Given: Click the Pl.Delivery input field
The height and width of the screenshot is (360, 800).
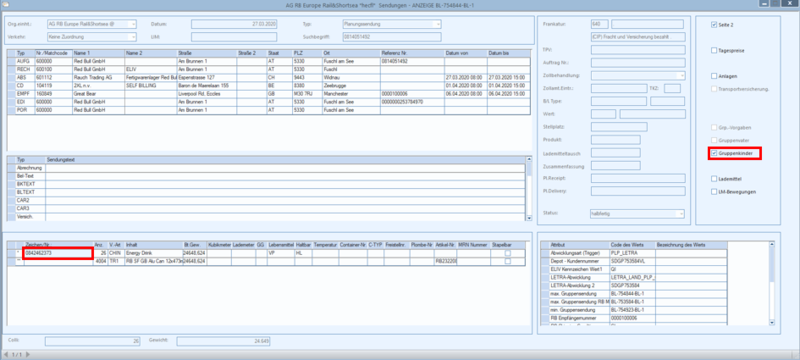Looking at the screenshot, I should coord(638,191).
